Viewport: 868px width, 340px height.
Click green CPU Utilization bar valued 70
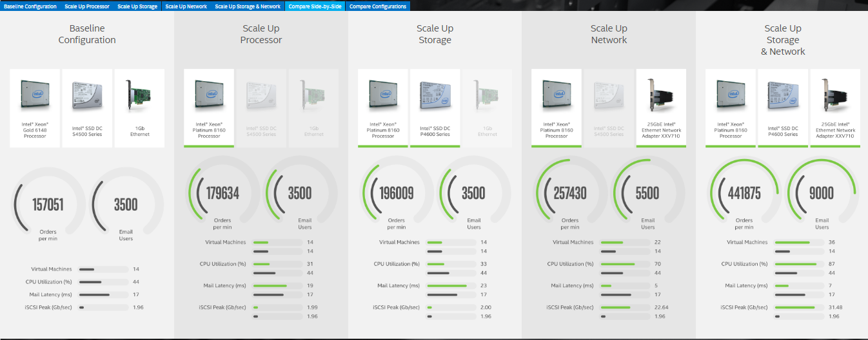[x=625, y=264]
